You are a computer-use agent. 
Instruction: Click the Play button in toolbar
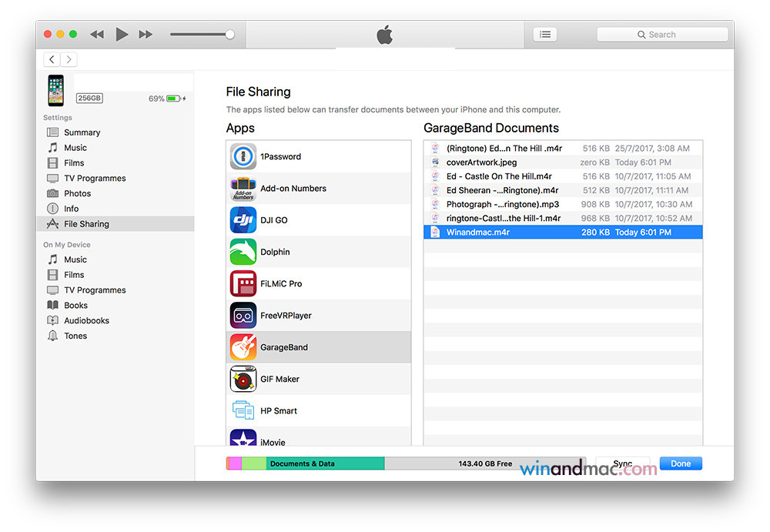click(122, 34)
